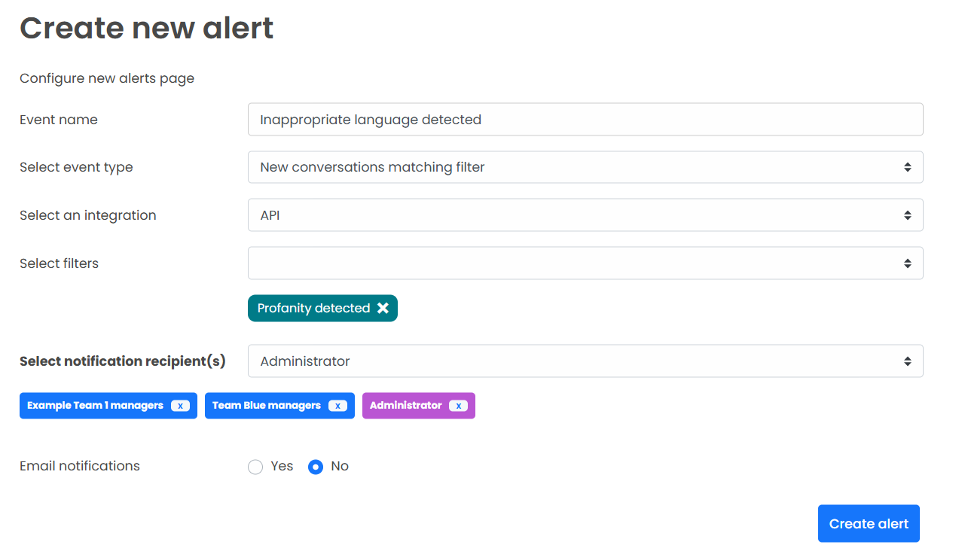
Task: Open the notification recipients dropdown
Action: (x=585, y=361)
